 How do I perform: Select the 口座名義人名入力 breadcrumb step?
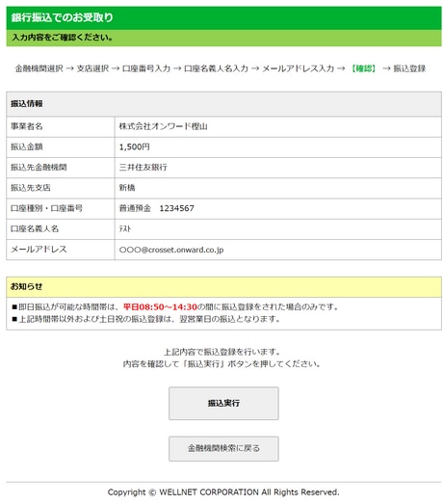pyautogui.click(x=216, y=68)
